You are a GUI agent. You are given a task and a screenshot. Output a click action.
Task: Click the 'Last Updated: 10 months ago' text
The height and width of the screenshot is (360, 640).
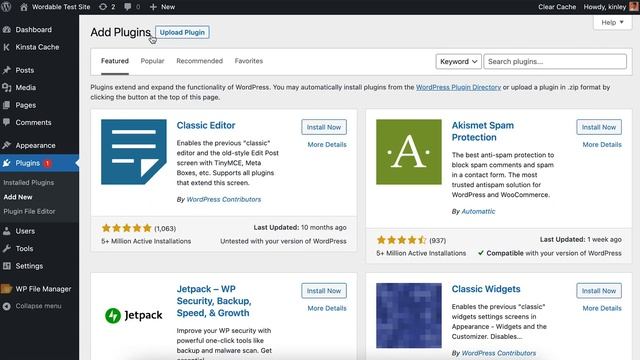pos(300,227)
